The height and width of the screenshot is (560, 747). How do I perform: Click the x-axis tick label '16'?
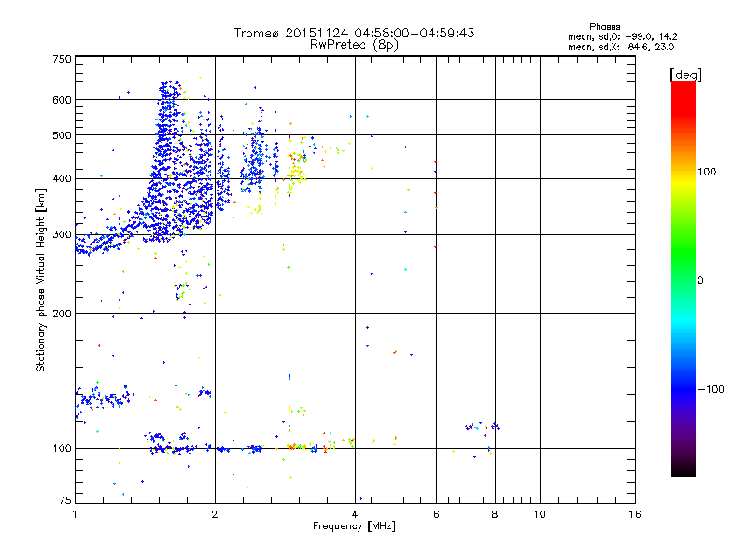(x=635, y=514)
